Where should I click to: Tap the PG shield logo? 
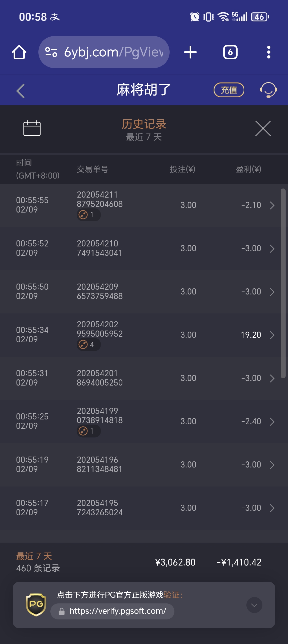[36, 605]
